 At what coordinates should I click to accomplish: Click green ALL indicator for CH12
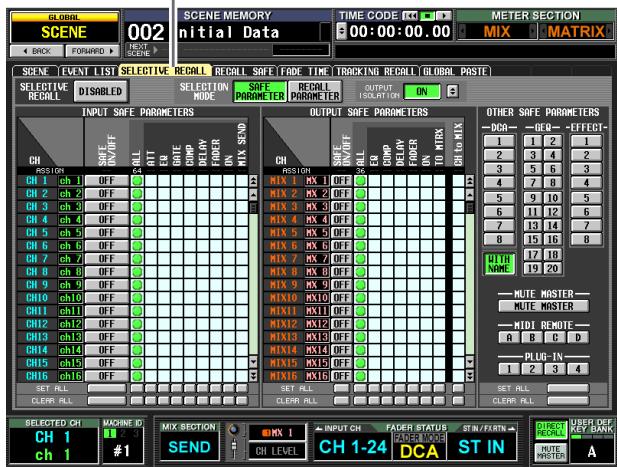(x=137, y=324)
